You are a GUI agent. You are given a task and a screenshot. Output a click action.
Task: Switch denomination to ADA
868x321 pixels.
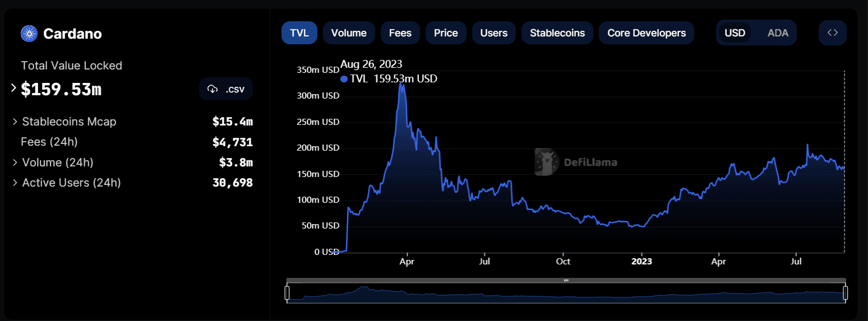pos(778,33)
